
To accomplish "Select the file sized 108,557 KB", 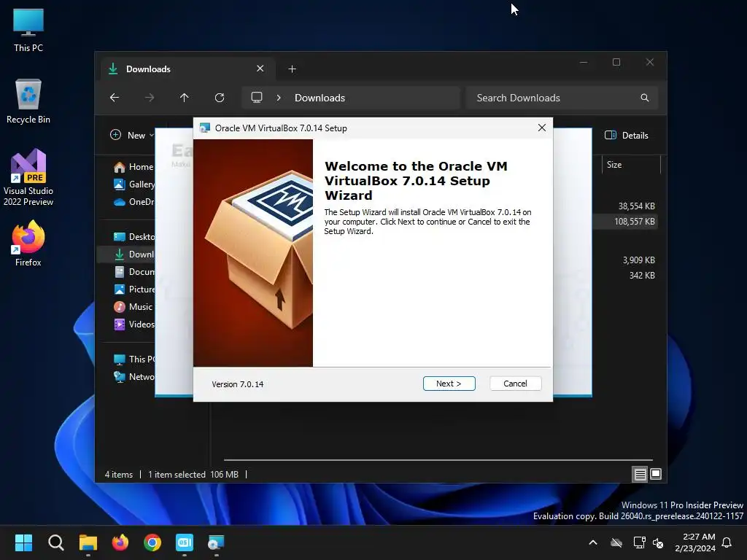I will [x=625, y=222].
